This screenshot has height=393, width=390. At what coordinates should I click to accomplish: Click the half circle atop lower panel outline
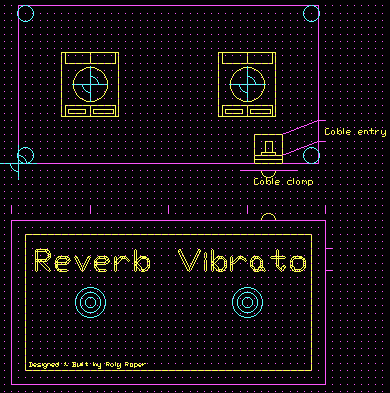[268, 217]
